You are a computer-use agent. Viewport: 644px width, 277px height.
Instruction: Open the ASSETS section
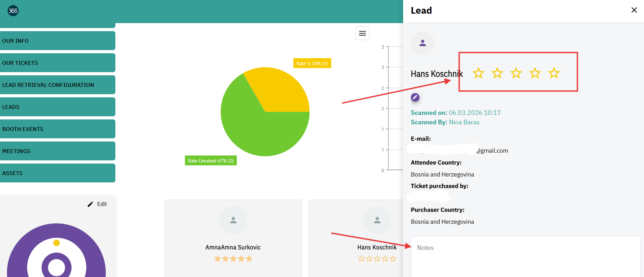coord(58,173)
